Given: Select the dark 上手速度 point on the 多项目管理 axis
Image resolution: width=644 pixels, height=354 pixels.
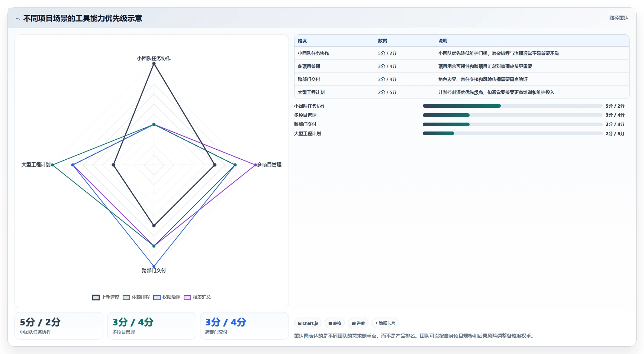Looking at the screenshot, I should 215,165.
